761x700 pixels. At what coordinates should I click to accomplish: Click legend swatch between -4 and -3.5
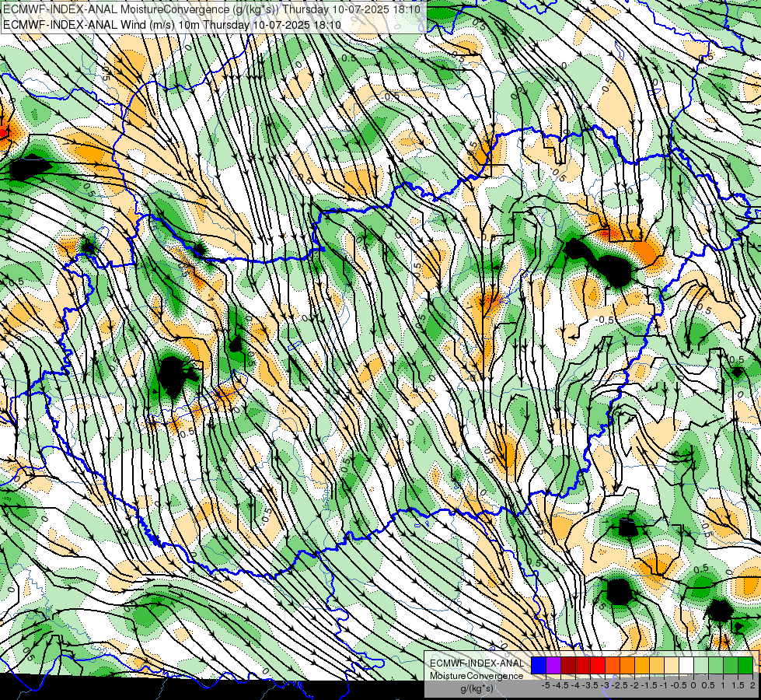[583, 665]
